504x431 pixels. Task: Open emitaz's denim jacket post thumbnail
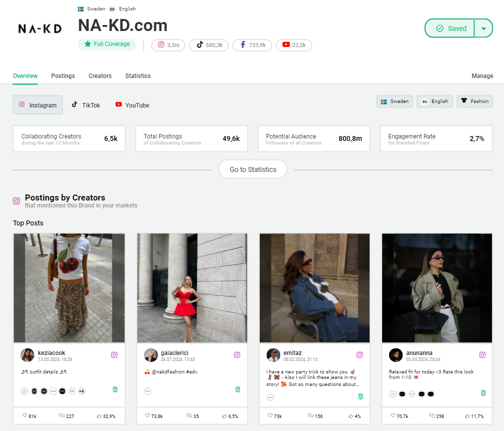pos(315,288)
